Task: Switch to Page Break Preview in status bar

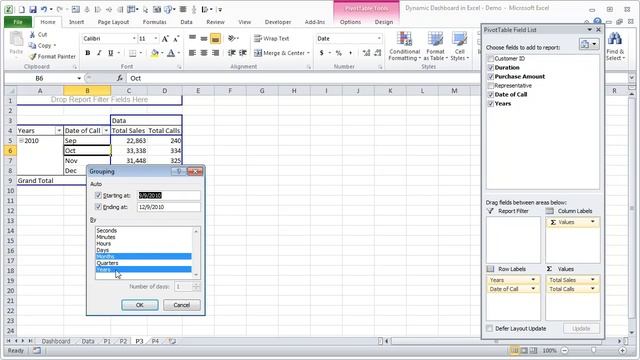Action: [x=533, y=351]
